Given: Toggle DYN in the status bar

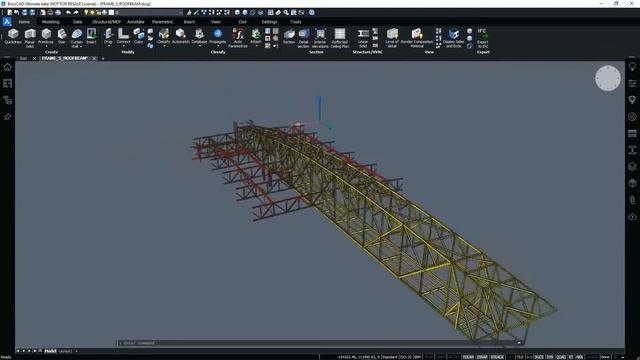Looking at the screenshot, I should tap(550, 357).
